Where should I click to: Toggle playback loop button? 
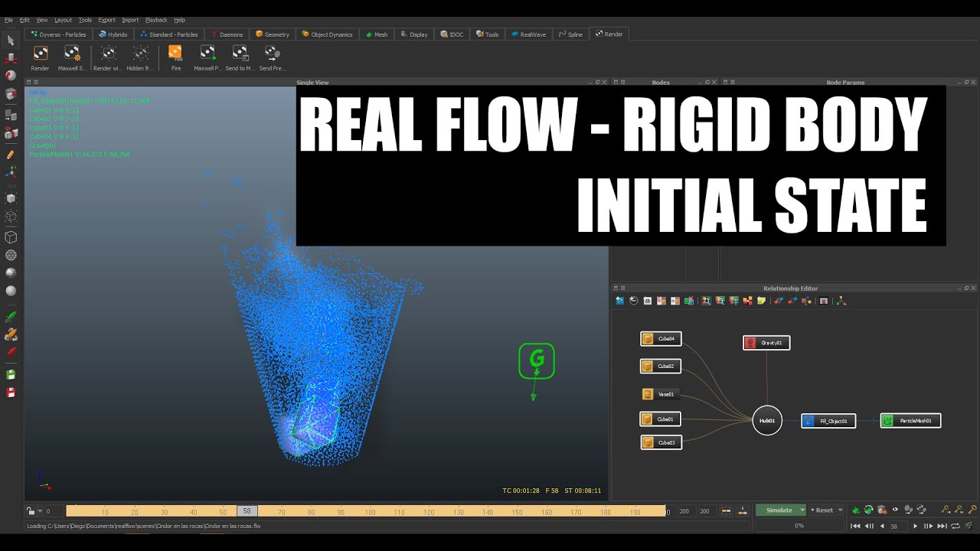[x=955, y=526]
